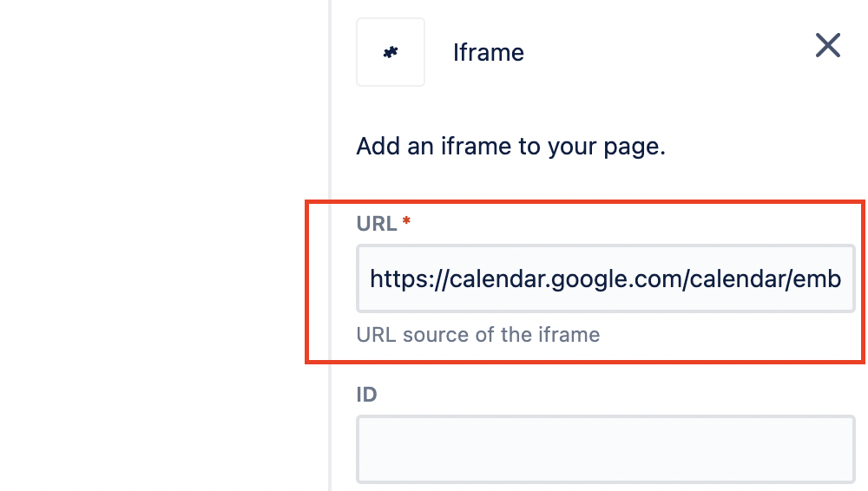This screenshot has width=868, height=491.
Task: Click the ID field label
Action: (x=366, y=395)
